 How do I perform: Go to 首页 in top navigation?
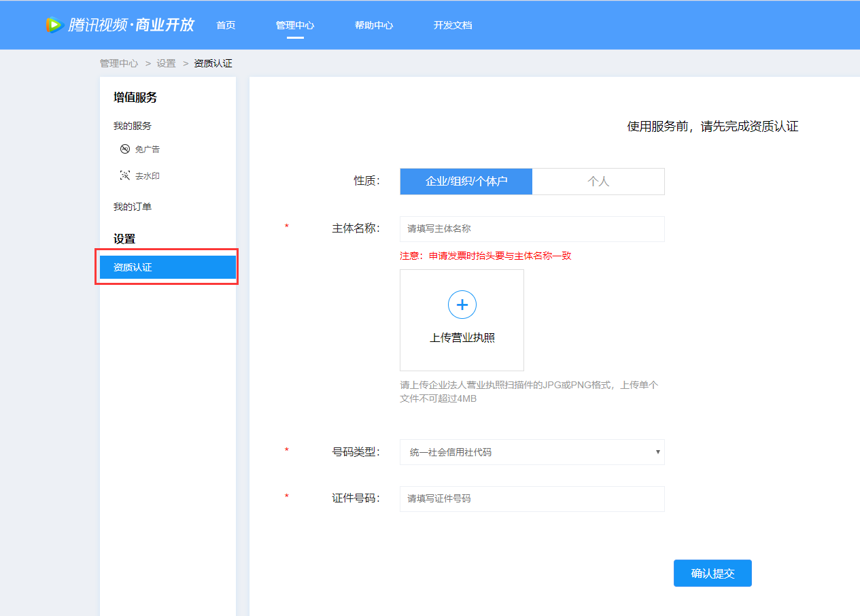(x=226, y=25)
